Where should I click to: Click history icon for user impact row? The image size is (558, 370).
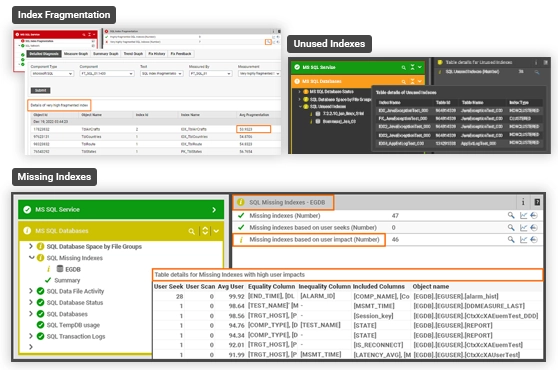(534, 239)
